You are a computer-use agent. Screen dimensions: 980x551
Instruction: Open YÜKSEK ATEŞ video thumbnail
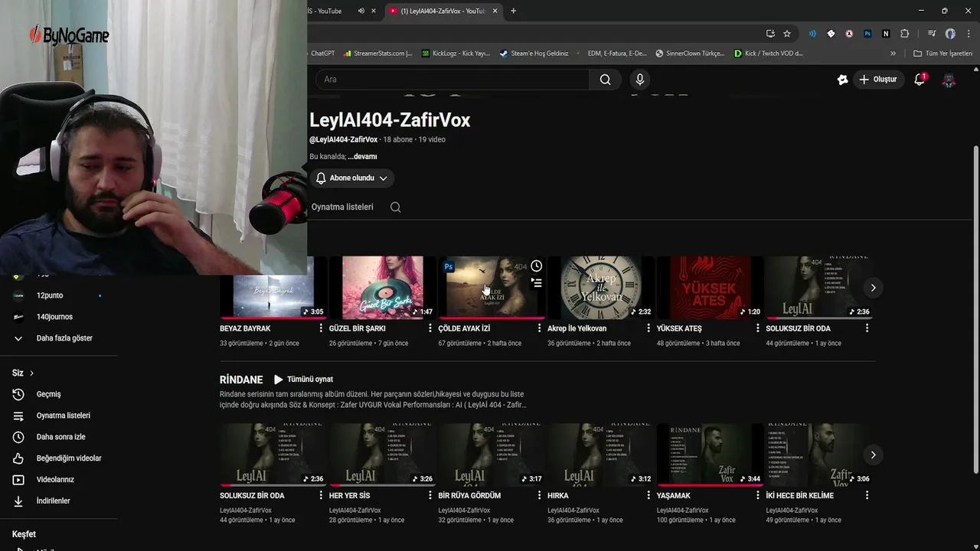[x=710, y=288]
